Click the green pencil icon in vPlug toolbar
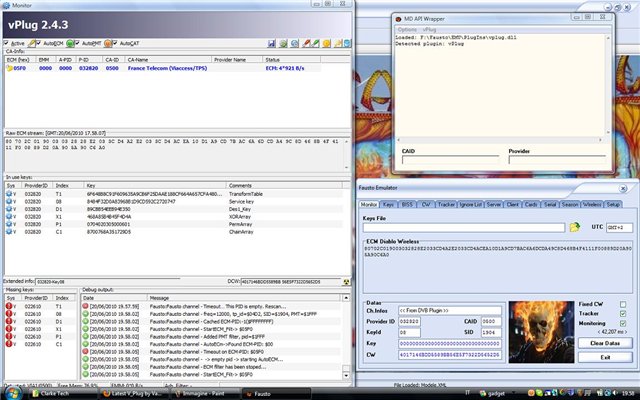Image resolution: width=640 pixels, height=400 pixels. 315,43
